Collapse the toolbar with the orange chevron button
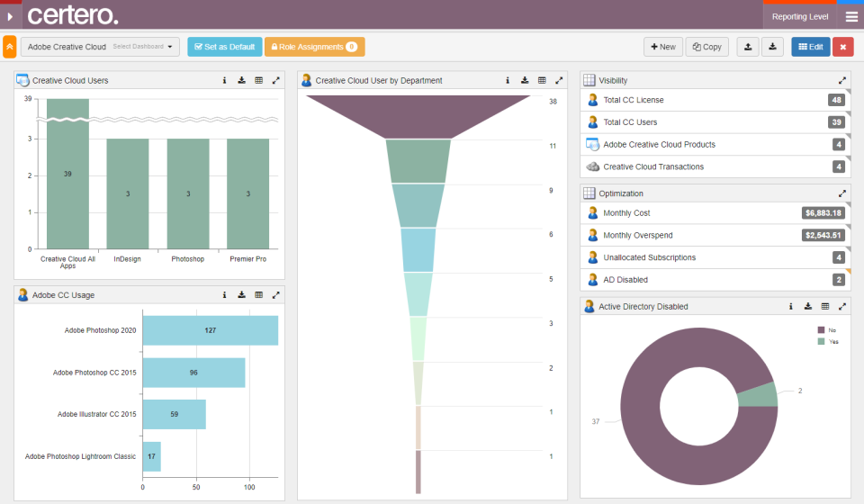The height and width of the screenshot is (504, 864). click(10, 47)
